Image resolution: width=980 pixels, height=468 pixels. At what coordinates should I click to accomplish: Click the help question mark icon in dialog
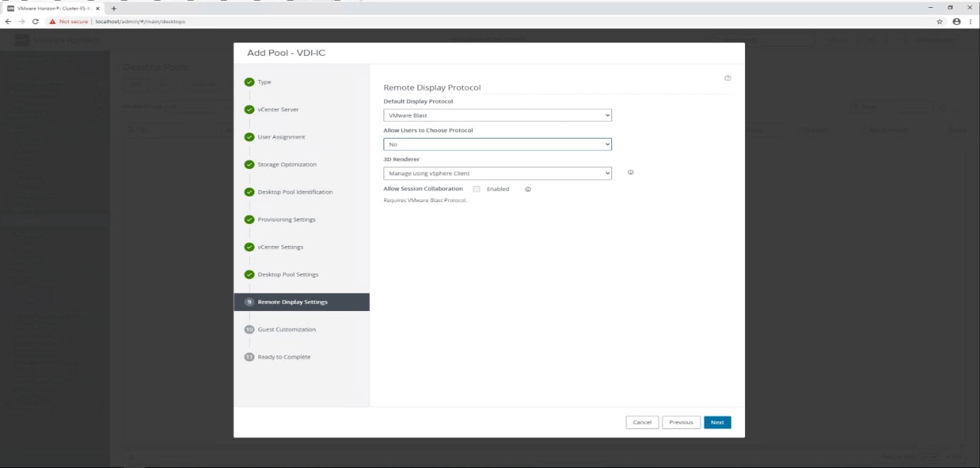pos(727,78)
